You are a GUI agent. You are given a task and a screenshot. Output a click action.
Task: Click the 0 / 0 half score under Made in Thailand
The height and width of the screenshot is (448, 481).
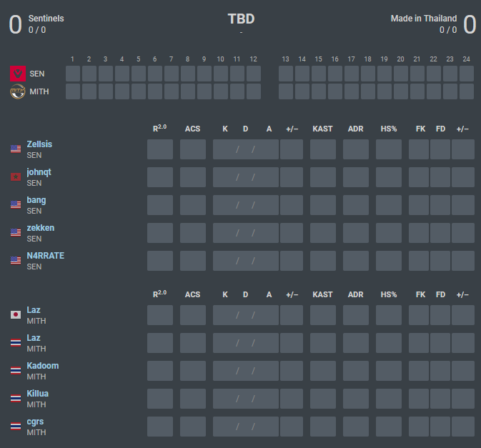(x=448, y=30)
